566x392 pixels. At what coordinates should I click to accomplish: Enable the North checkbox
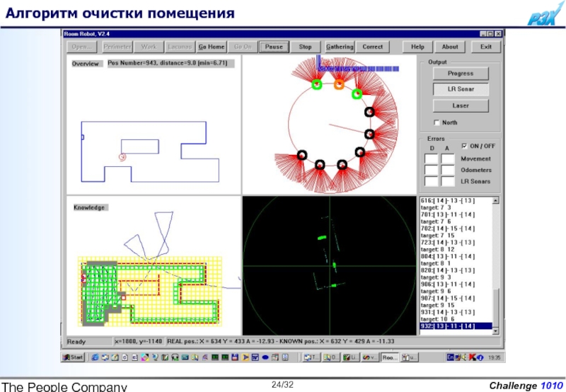click(437, 122)
